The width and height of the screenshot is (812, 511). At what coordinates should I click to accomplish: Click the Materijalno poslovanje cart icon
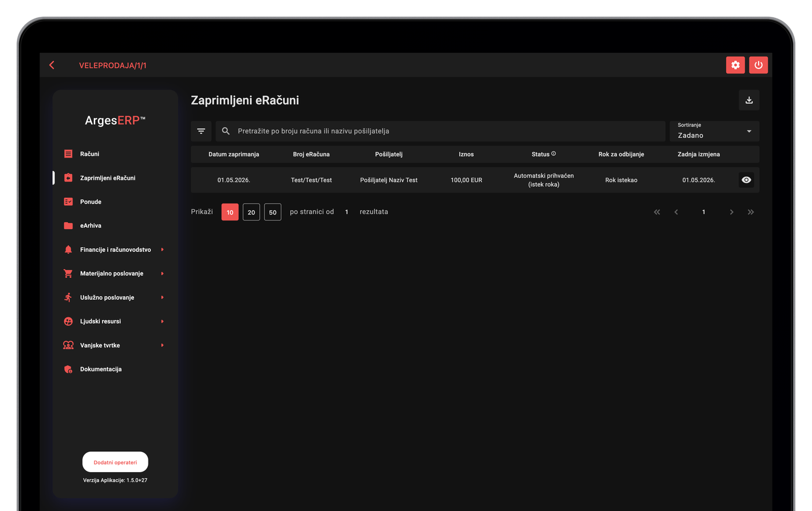68,273
